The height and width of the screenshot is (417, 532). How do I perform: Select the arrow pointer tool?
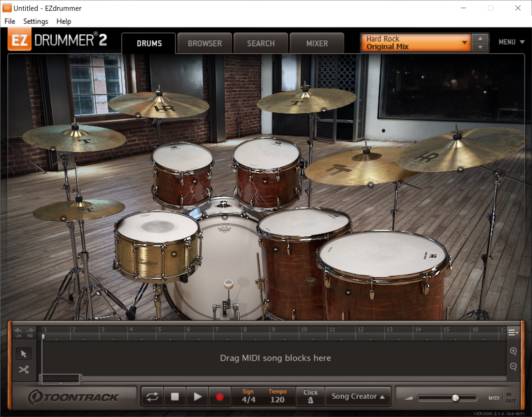click(24, 354)
